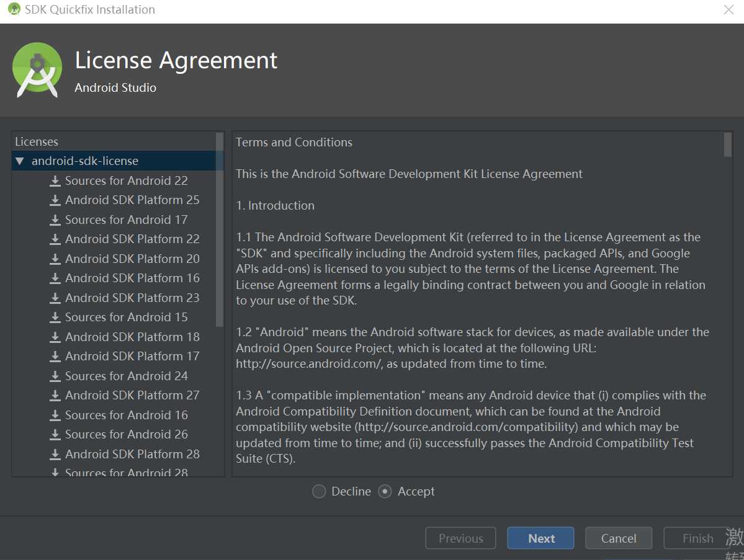Screen dimensions: 744x560
Task: Click download icon beside Sources for Android 16
Action: click(x=55, y=416)
